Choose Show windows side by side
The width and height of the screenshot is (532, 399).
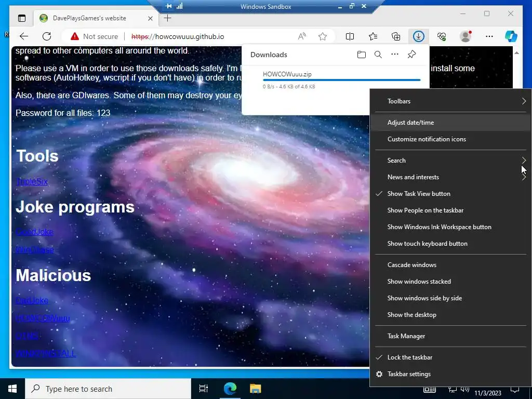[x=450, y=298]
